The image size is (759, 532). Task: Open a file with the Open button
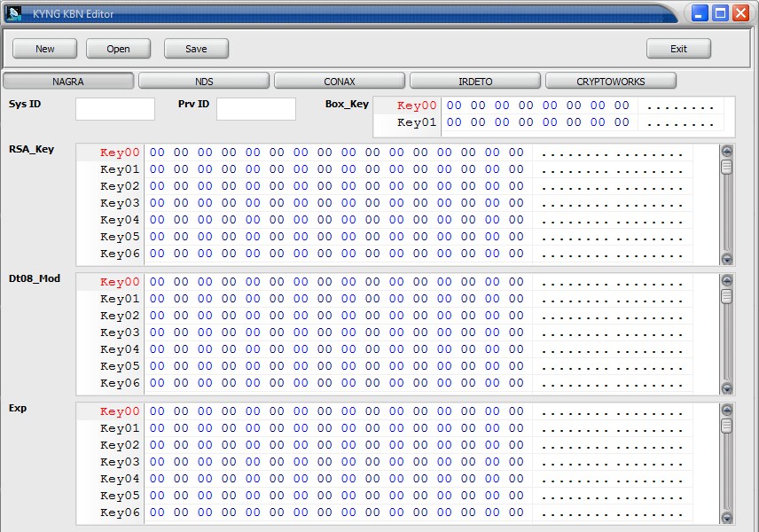[x=118, y=49]
